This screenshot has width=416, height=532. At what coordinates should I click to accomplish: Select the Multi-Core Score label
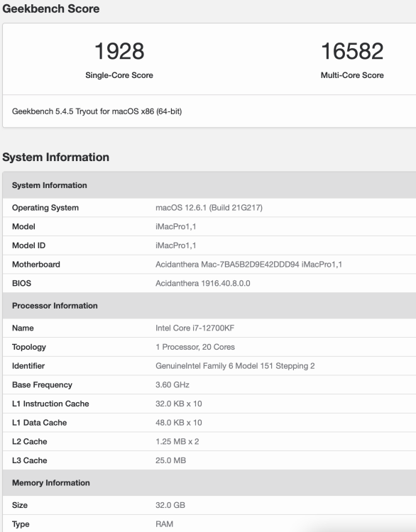point(352,75)
